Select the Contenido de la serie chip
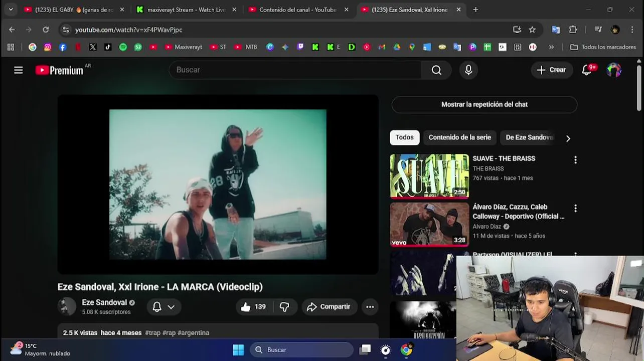This screenshot has height=361, width=644. pyautogui.click(x=459, y=137)
